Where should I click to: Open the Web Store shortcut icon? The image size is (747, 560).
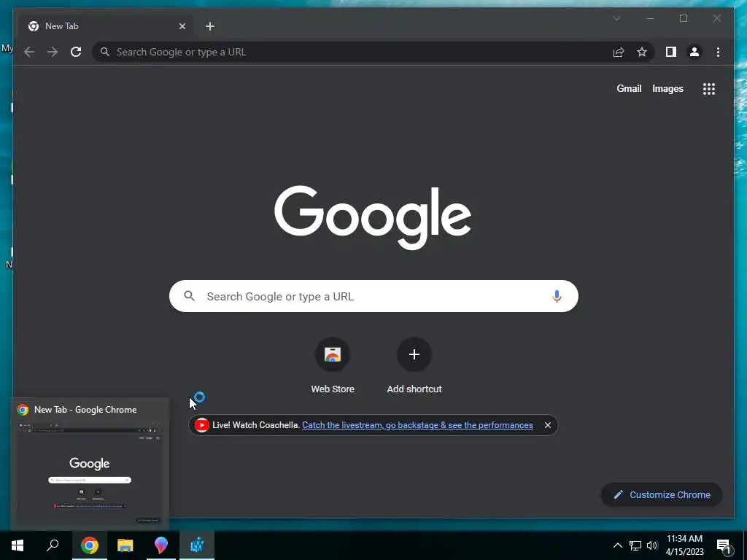point(333,354)
